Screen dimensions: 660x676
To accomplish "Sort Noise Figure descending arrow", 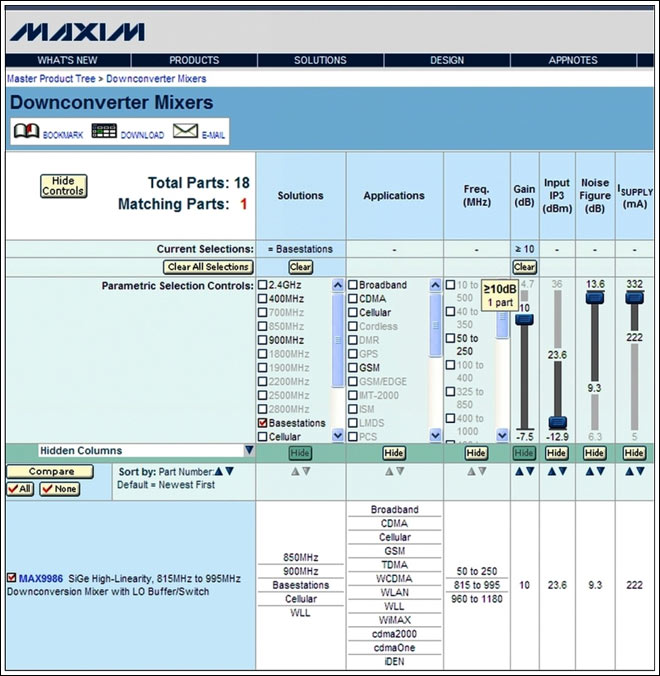I will pyautogui.click(x=600, y=471).
